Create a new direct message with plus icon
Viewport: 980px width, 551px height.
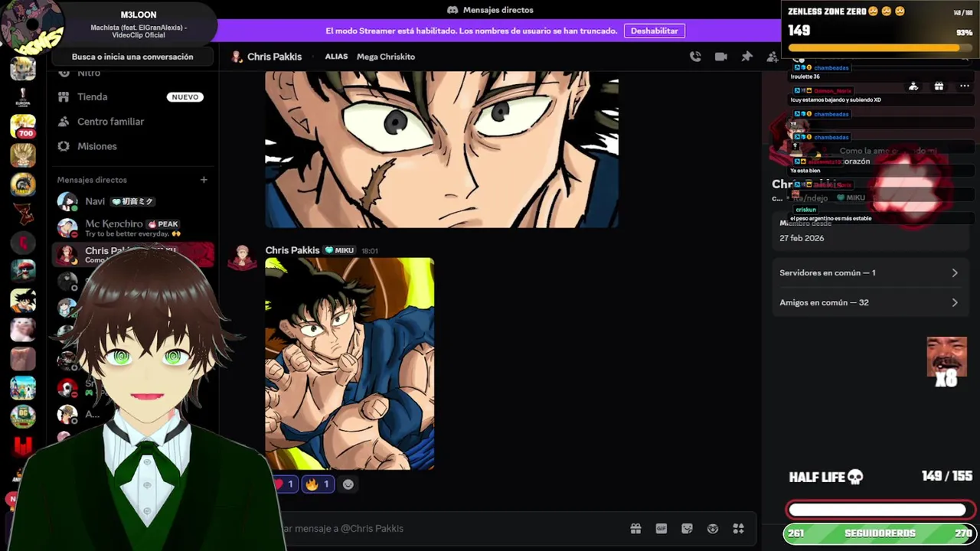pos(204,180)
